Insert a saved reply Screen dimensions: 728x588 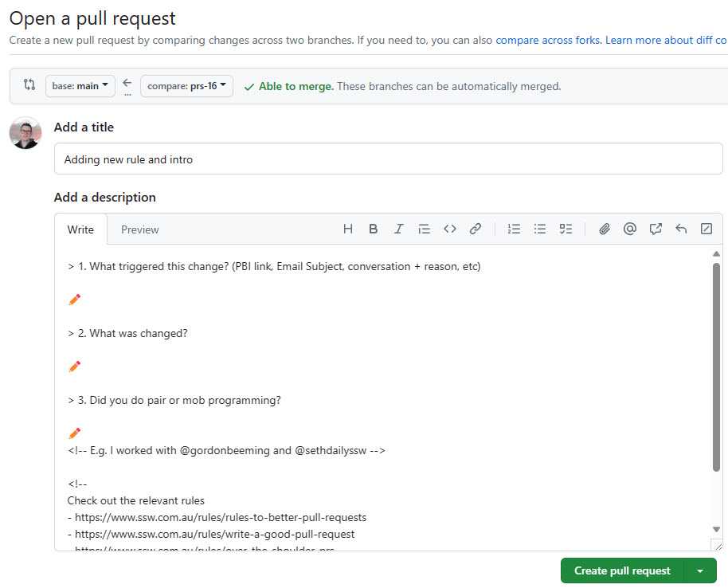click(681, 229)
